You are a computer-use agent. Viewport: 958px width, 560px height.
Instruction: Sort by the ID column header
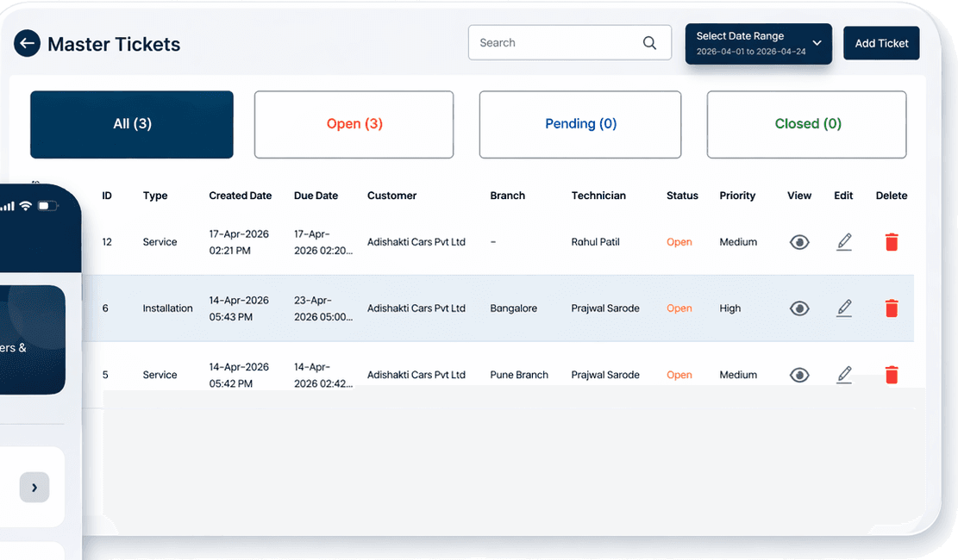point(107,196)
